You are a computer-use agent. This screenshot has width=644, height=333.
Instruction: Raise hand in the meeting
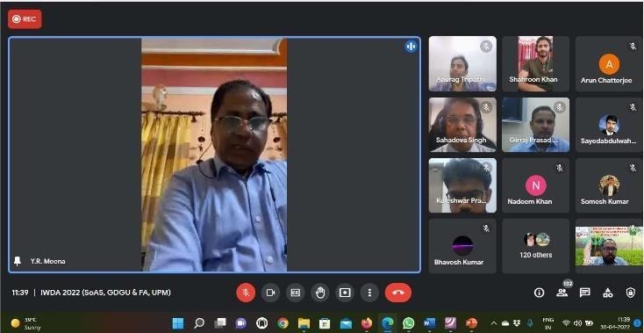point(320,293)
